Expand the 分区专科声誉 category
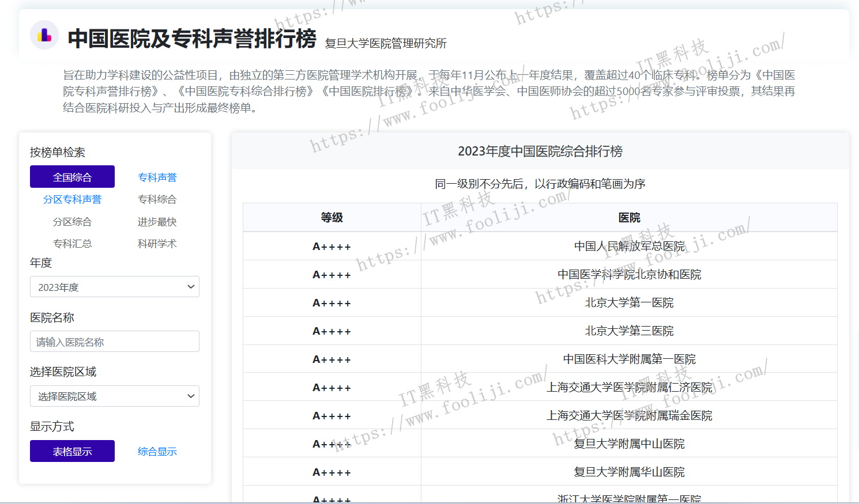Screen dimensions: 859x504 pos(72,199)
